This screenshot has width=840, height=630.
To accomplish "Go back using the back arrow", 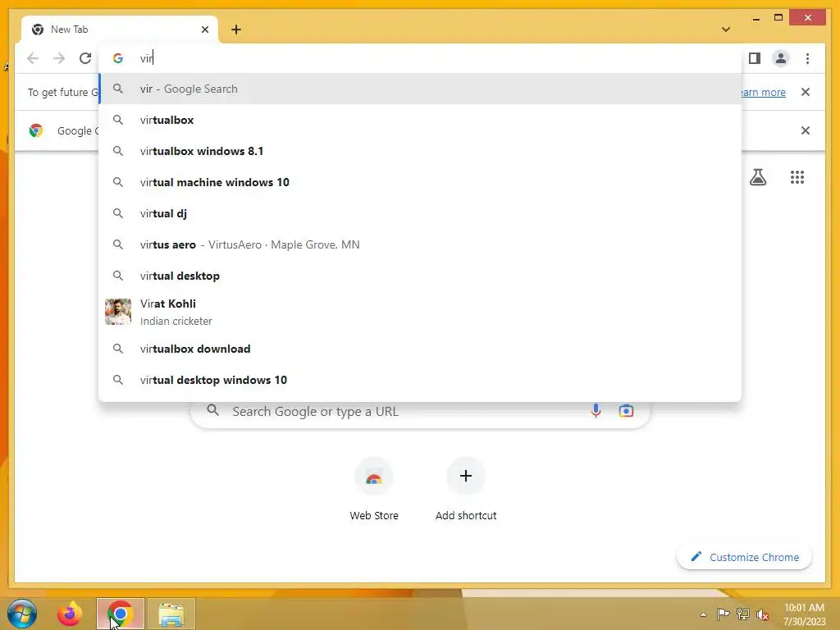I will (x=33, y=58).
